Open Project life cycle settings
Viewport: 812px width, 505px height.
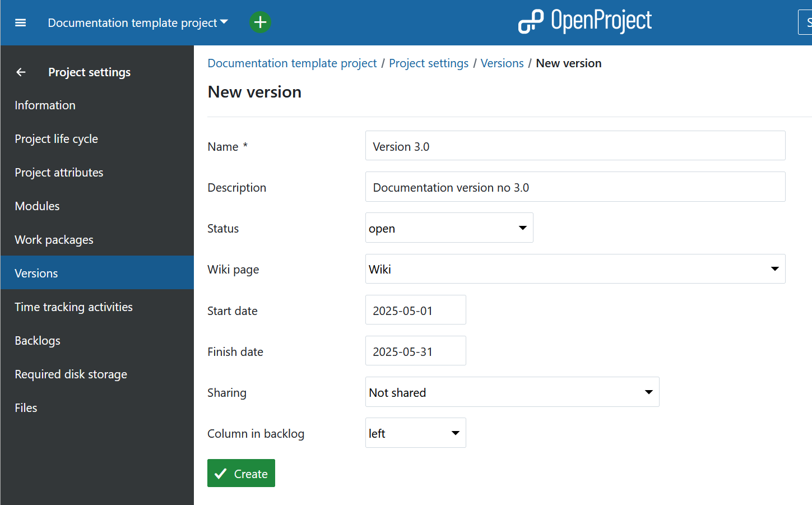(x=97, y=139)
